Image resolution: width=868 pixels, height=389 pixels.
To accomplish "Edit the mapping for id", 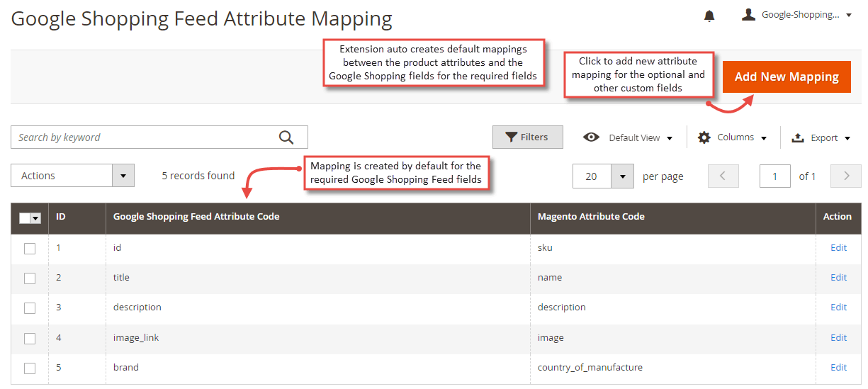I will click(839, 247).
